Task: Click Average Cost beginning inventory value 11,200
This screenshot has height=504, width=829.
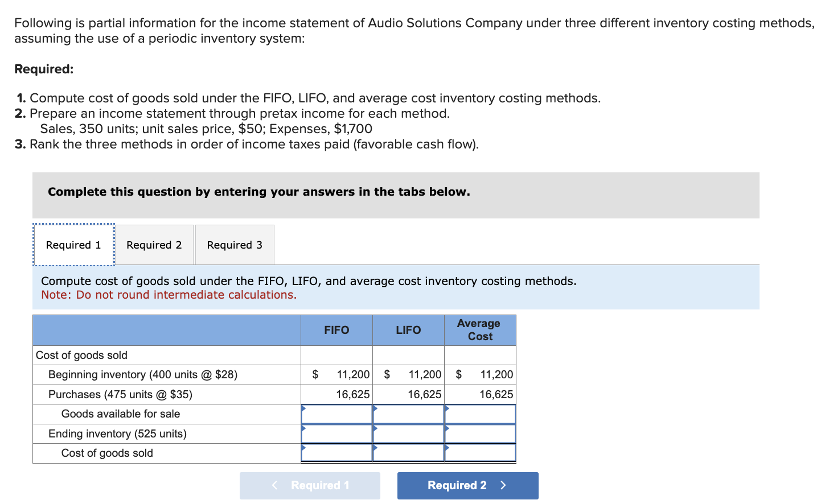Action: [496, 374]
